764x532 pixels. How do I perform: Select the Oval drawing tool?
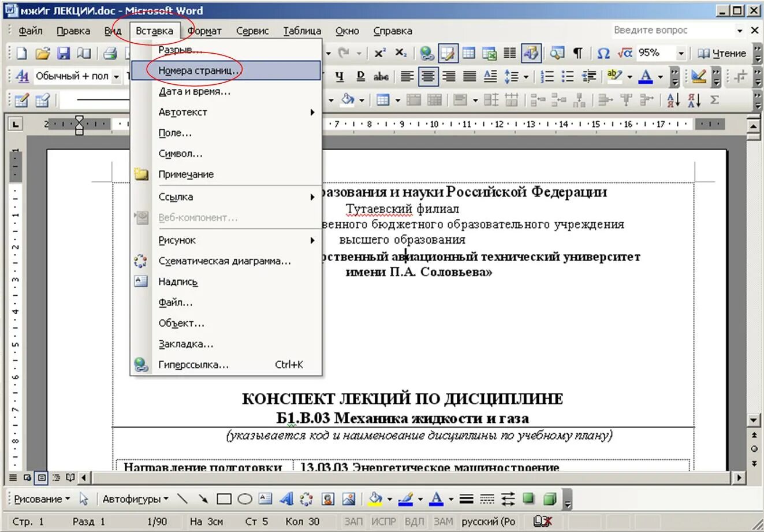(245, 499)
